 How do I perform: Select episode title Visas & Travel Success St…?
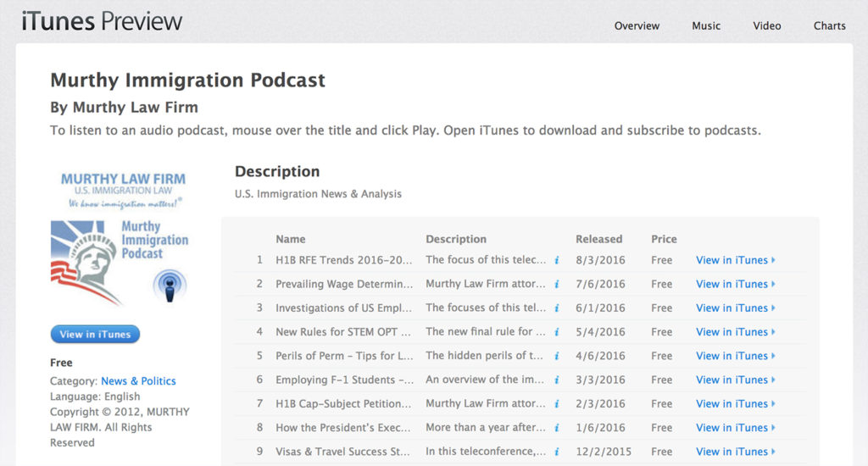tap(342, 452)
